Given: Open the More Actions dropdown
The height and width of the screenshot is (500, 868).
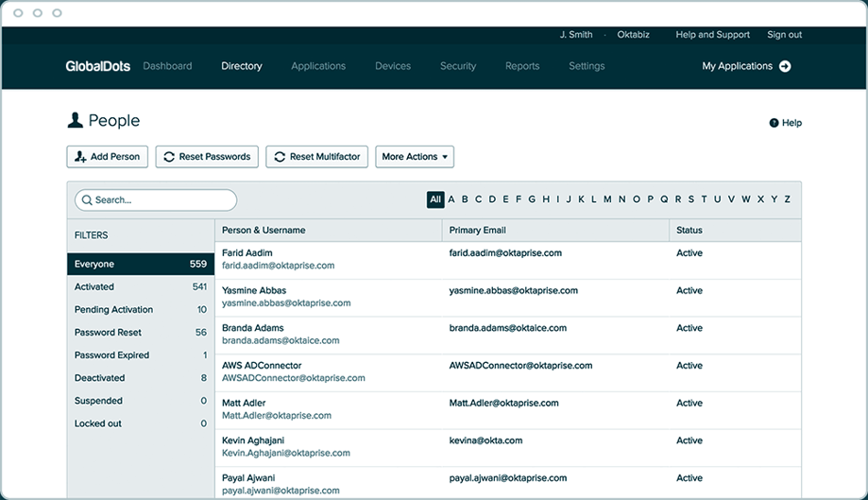Looking at the screenshot, I should [x=415, y=157].
